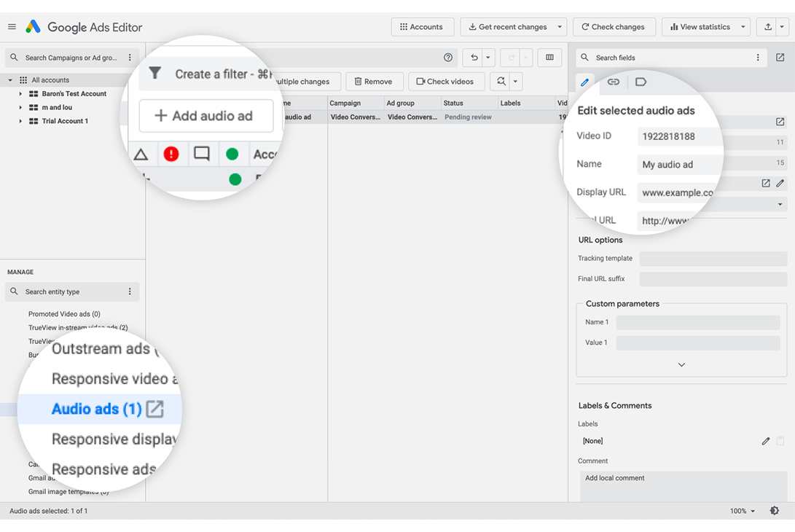
Task: Click custom parameter Name 1 field
Action: click(698, 323)
